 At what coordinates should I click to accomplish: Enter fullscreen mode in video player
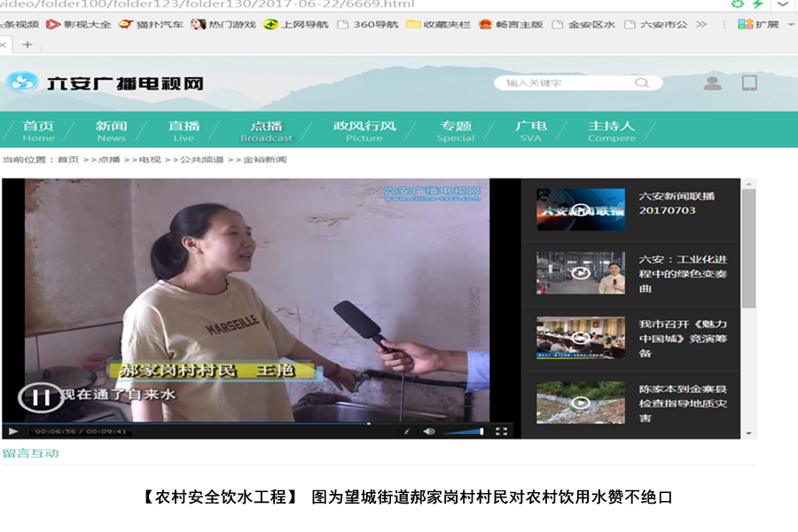click(x=501, y=432)
